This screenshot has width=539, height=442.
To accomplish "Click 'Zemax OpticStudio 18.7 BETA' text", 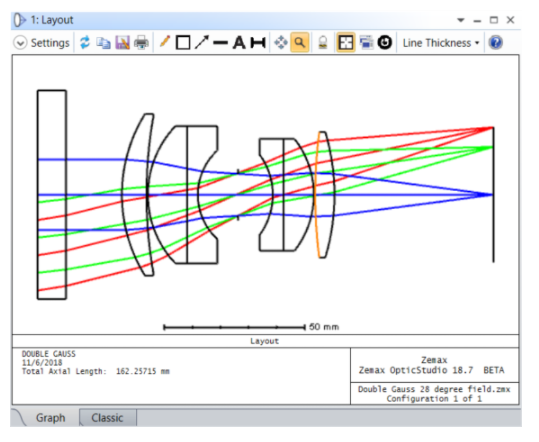I will coord(431,371).
